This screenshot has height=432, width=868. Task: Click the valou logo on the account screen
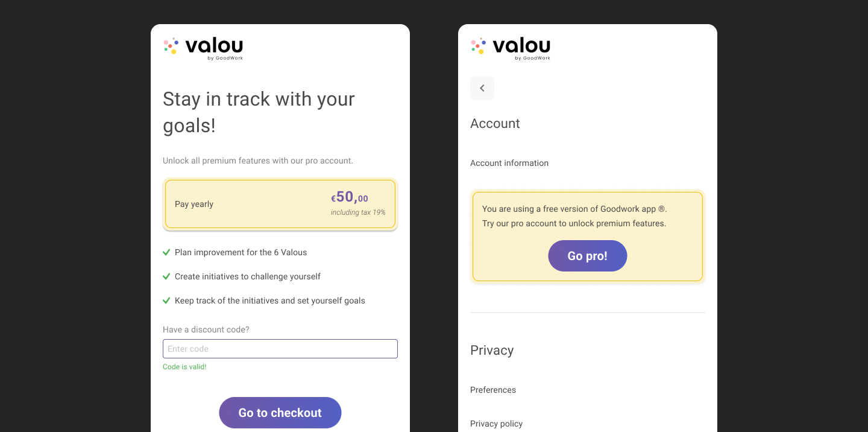point(511,48)
